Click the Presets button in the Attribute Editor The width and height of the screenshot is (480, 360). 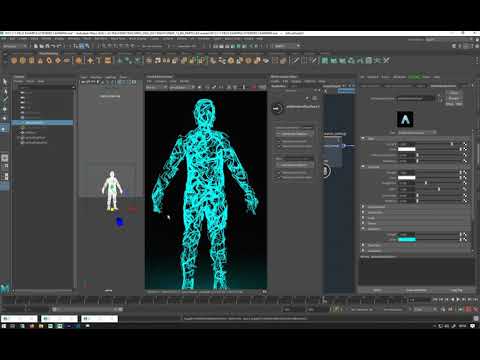pos(453,99)
